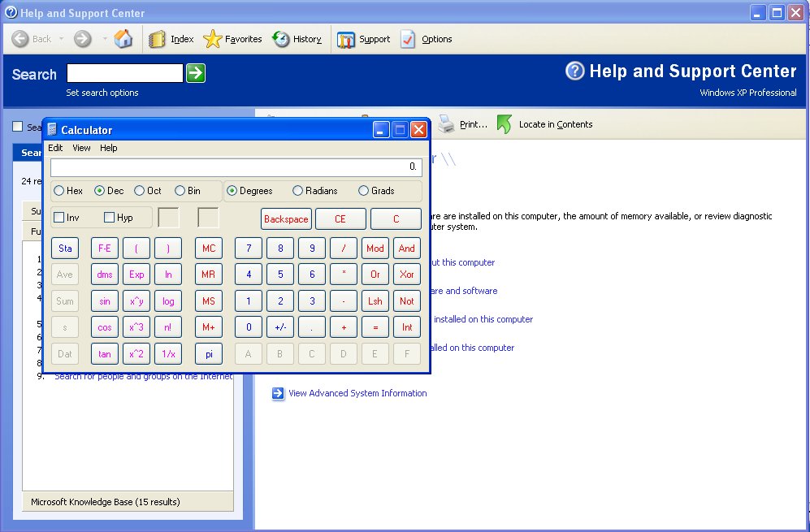Click the M+ memory add button
The height and width of the screenshot is (532, 810).
click(x=209, y=327)
